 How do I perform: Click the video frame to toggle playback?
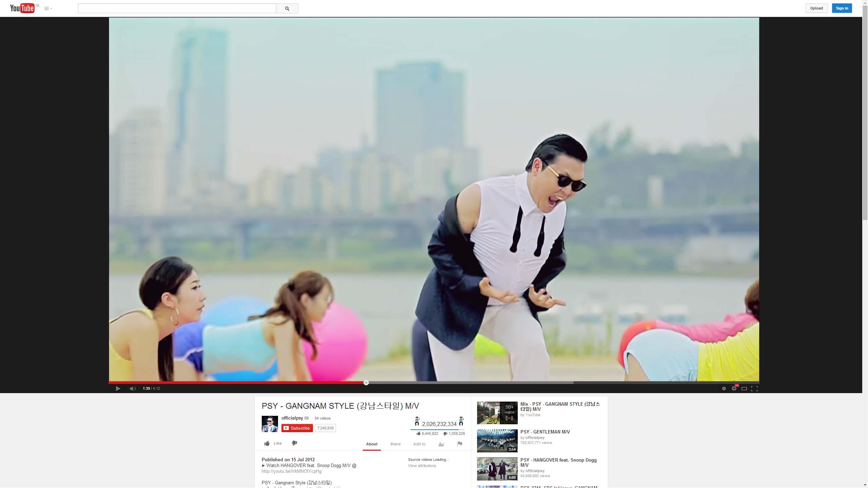tap(434, 199)
